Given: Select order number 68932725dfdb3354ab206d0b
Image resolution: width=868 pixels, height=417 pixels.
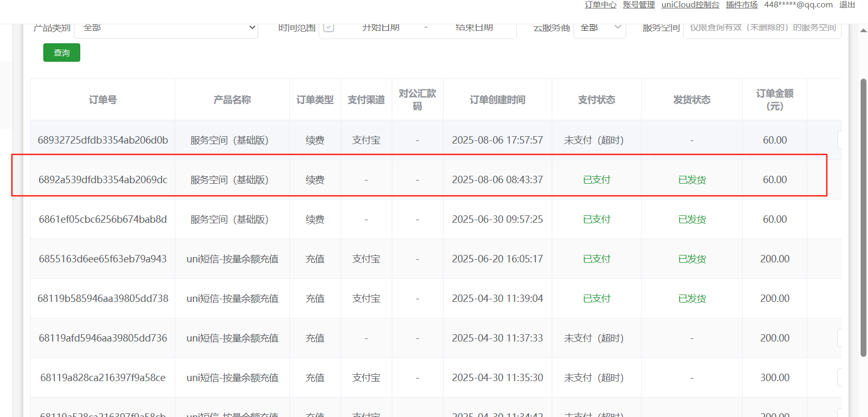Looking at the screenshot, I should [x=103, y=140].
